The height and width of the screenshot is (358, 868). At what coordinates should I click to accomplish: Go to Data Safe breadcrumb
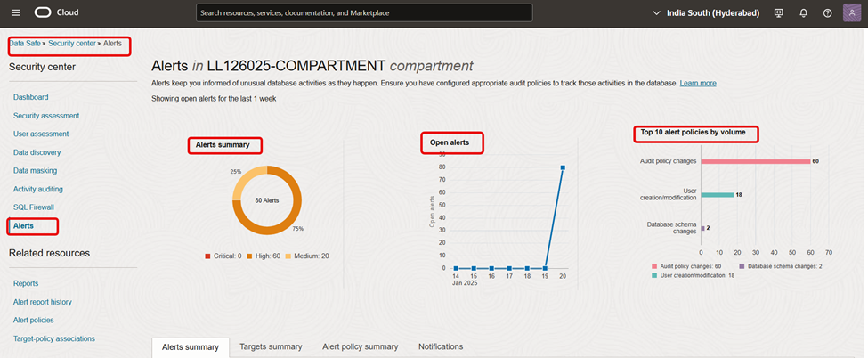(x=25, y=43)
